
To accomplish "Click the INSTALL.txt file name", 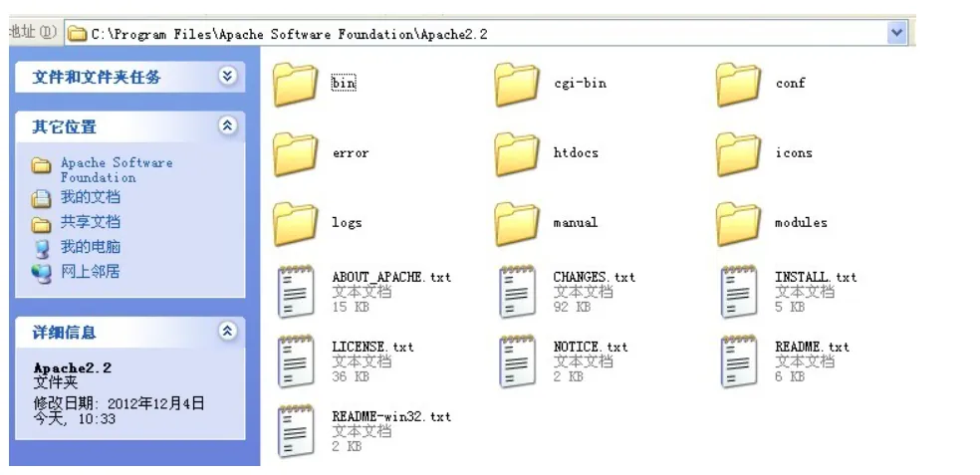I will tap(816, 278).
